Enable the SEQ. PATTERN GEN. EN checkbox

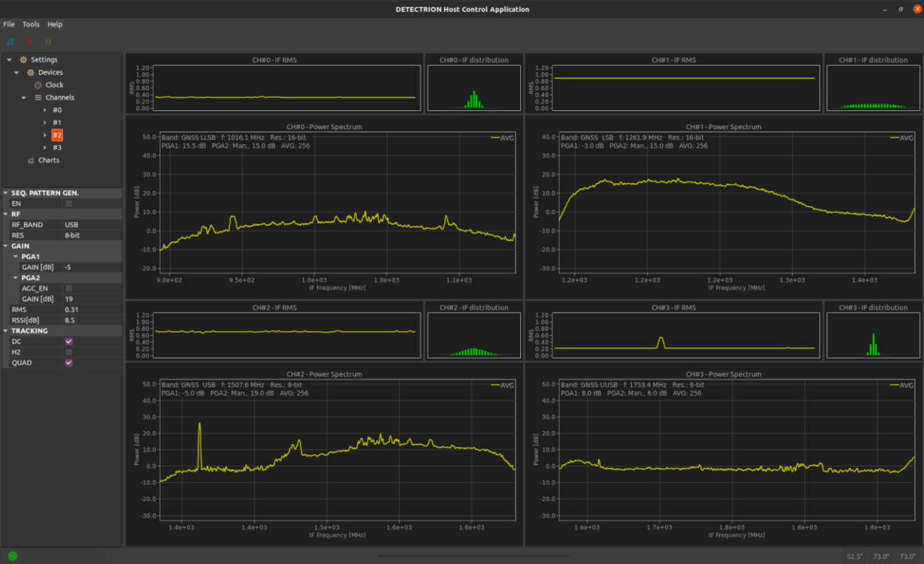pyautogui.click(x=69, y=203)
